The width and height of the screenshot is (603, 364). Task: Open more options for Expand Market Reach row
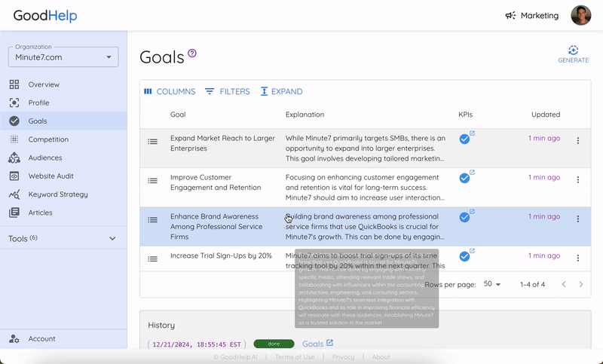click(577, 141)
